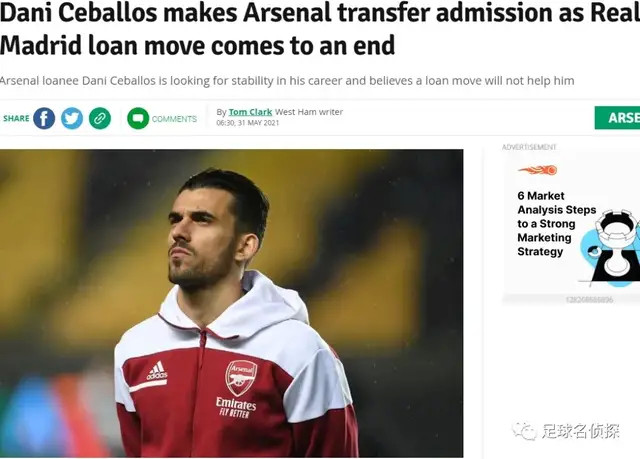Viewport: 640px width, 459px height.
Task: Click the green comments speech bubble icon
Action: [138, 119]
